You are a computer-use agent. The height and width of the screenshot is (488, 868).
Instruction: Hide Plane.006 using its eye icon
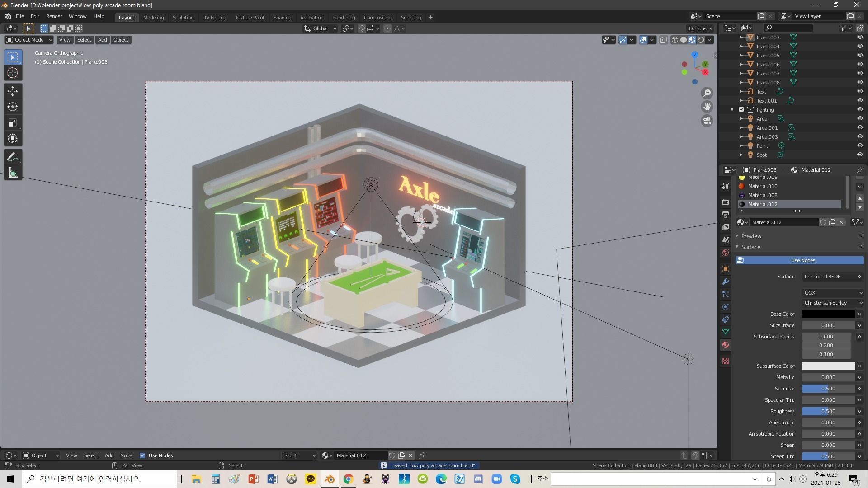point(860,65)
